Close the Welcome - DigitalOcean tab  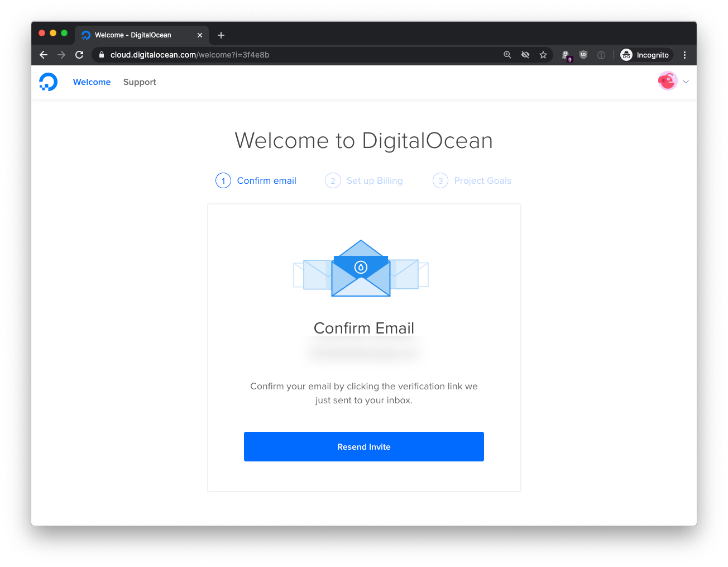(x=200, y=35)
